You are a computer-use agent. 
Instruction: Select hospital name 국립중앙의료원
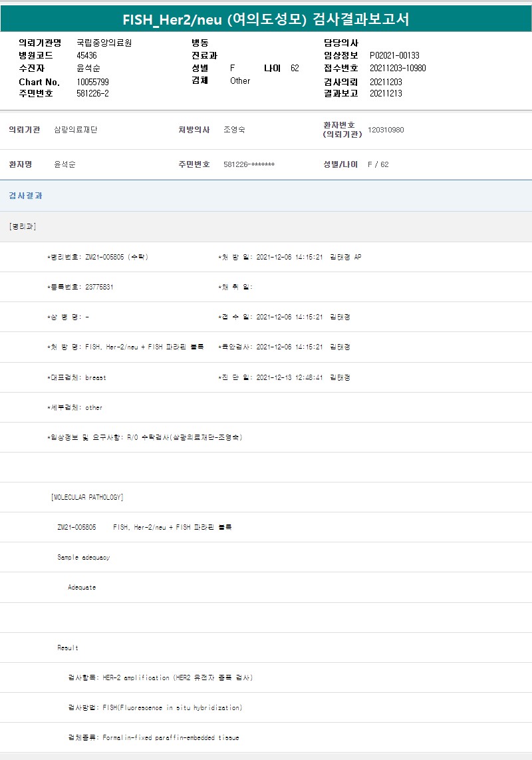point(104,43)
